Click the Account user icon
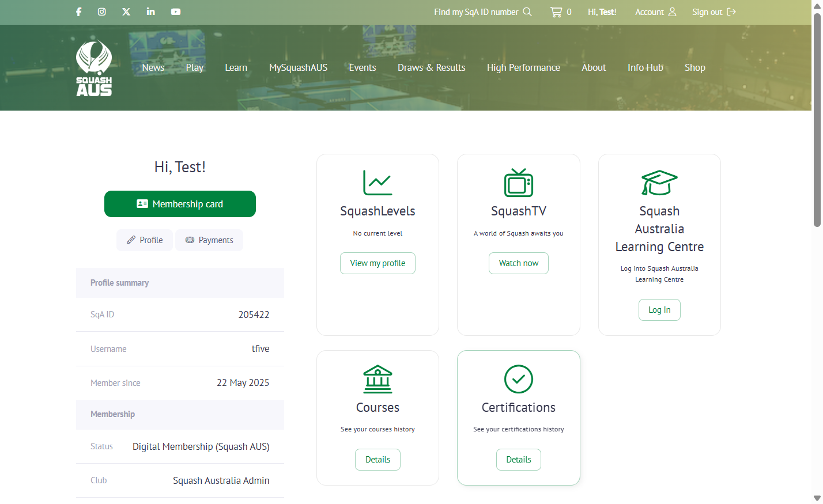 point(672,12)
